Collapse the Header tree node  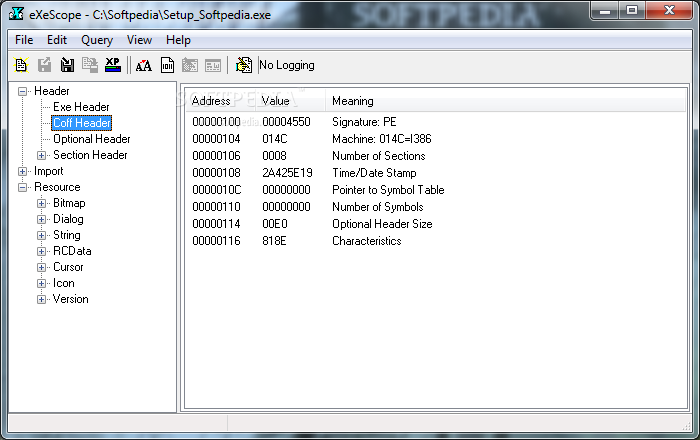(x=22, y=91)
